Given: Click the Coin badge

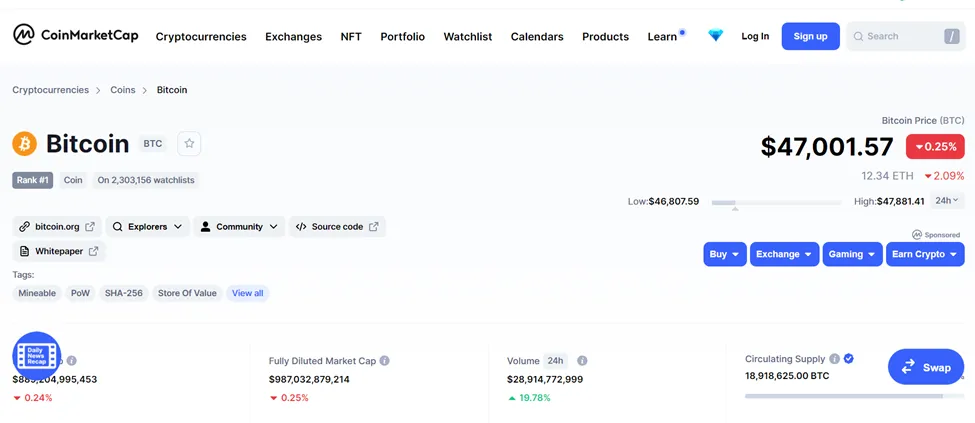Looking at the screenshot, I should click(x=73, y=180).
